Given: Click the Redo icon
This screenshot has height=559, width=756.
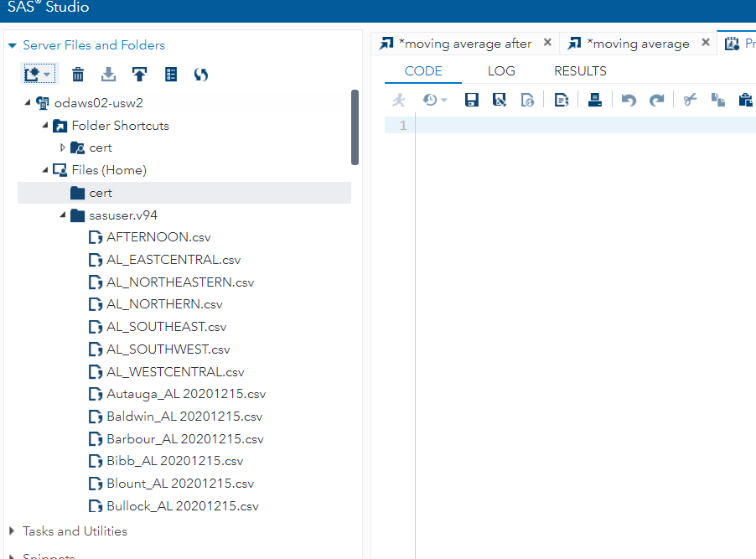Looking at the screenshot, I should [x=656, y=100].
